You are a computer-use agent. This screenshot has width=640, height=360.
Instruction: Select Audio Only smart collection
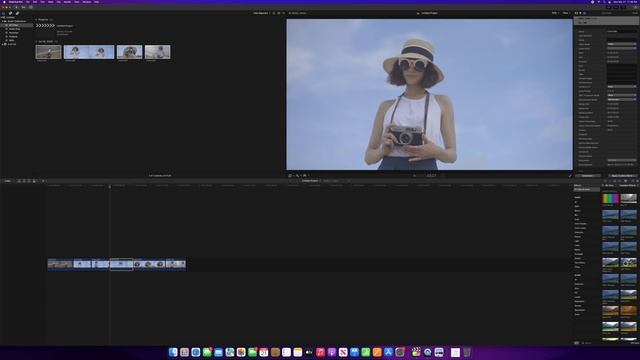point(14,29)
